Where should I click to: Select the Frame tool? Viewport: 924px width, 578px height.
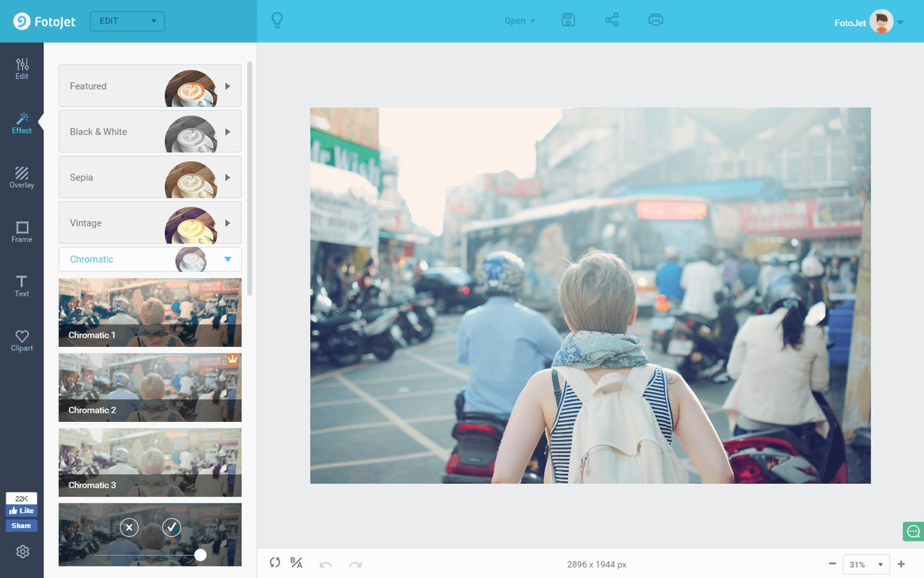22,232
